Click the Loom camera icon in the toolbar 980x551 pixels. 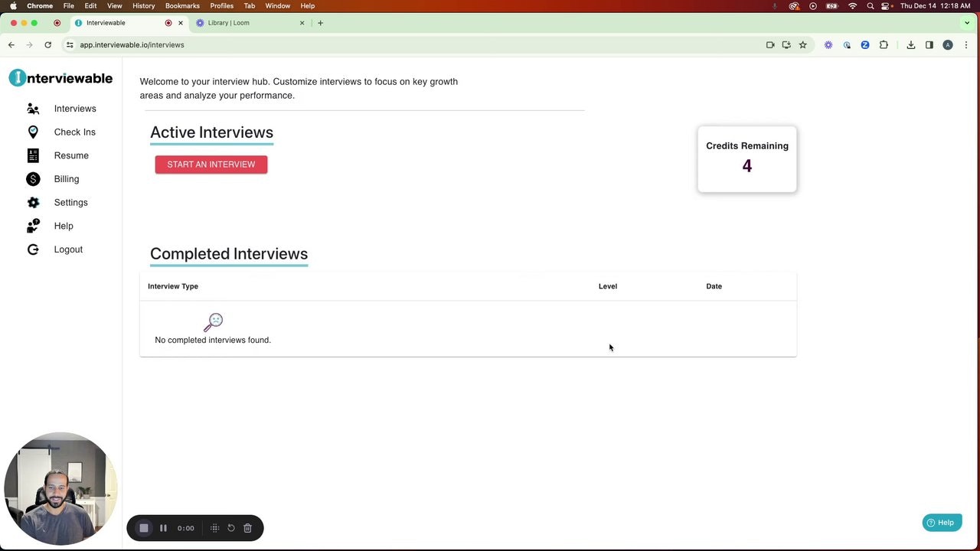(770, 44)
